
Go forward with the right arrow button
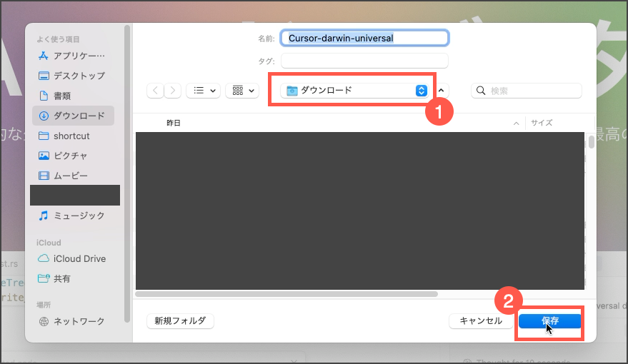[173, 91]
